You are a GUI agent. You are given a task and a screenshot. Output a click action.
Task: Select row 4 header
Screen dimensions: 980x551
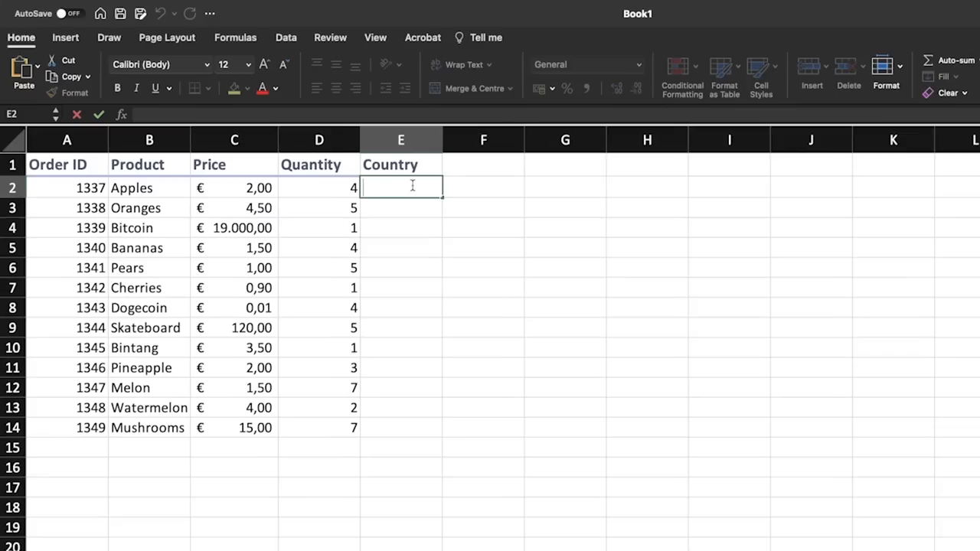tap(12, 228)
